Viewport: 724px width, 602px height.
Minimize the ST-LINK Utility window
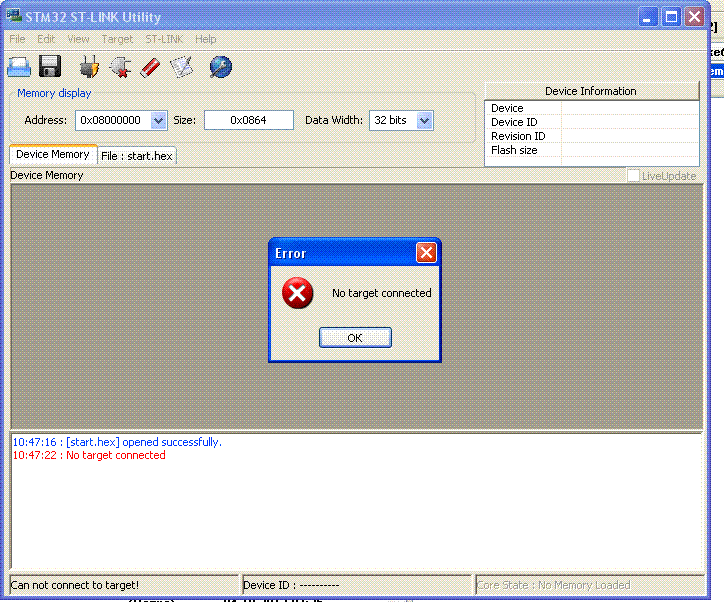click(648, 17)
